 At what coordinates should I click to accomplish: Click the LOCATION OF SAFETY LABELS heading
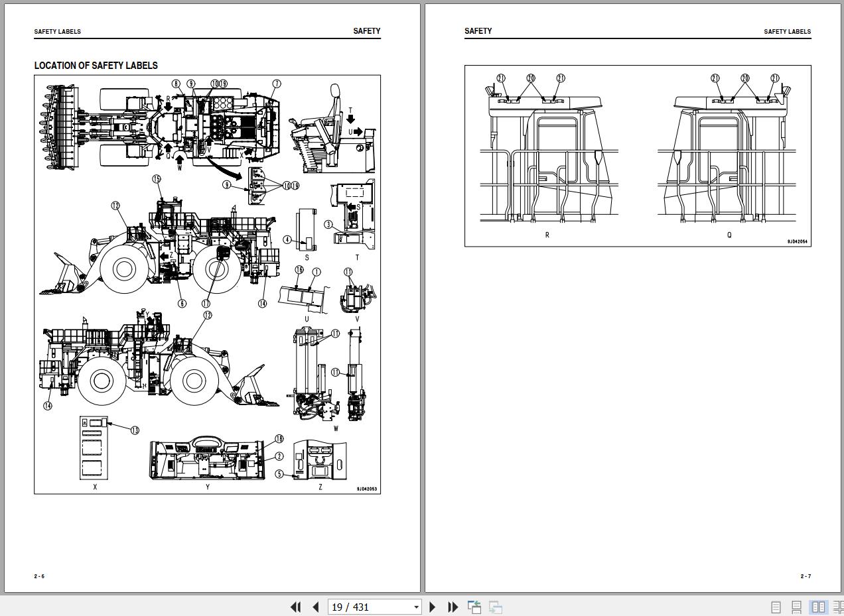[x=96, y=66]
